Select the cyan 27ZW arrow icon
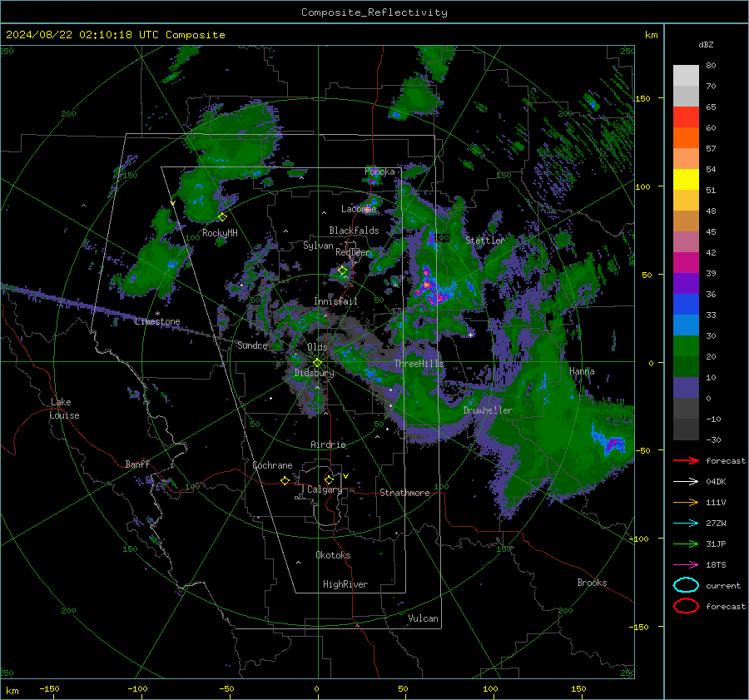Viewport: 749px width, 700px height. [686, 524]
